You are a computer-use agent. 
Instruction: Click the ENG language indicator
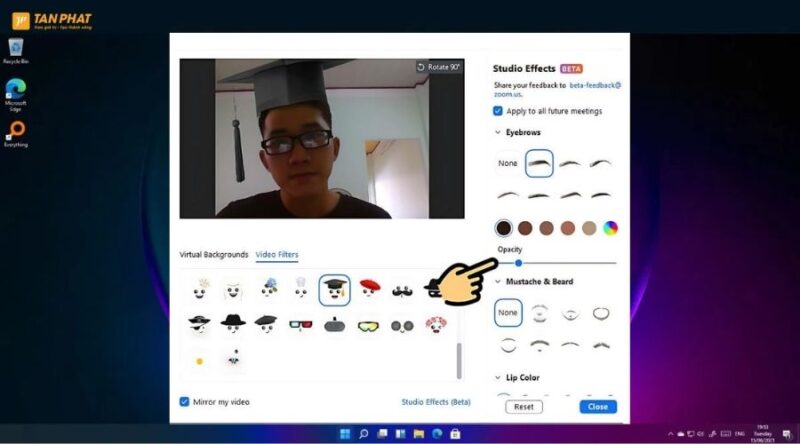(740, 434)
